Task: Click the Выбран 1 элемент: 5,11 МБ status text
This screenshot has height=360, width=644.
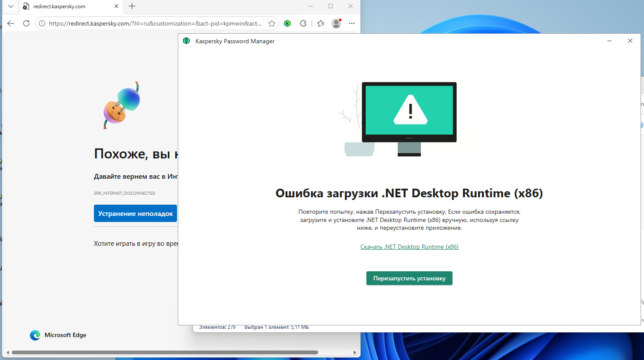Action: 277,328
